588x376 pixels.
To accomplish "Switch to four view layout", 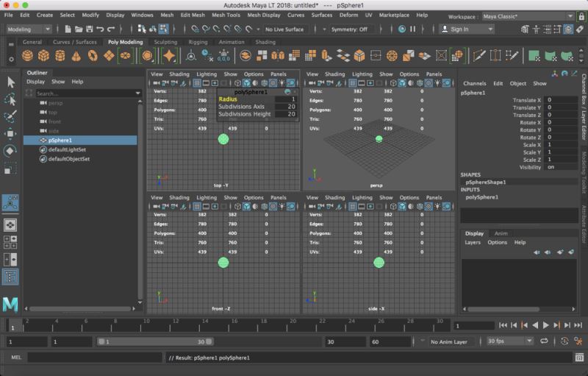I will 10,242.
